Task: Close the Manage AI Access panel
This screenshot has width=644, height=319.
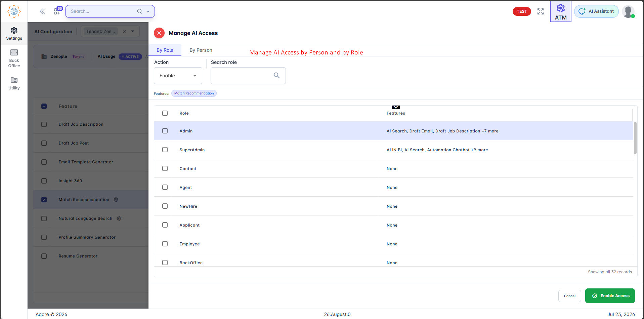Action: pyautogui.click(x=159, y=33)
